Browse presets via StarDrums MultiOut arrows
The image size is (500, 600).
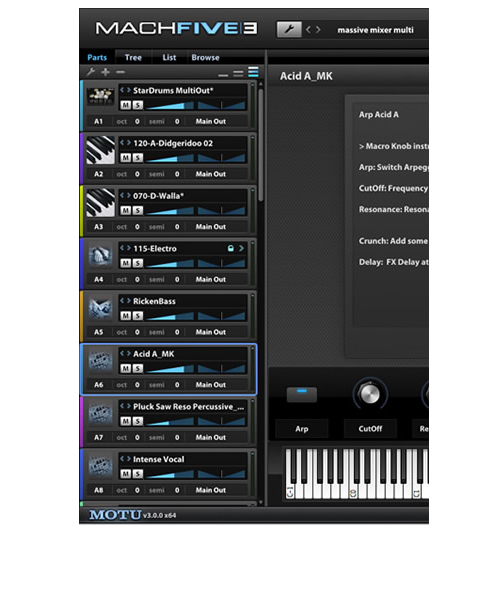coord(125,90)
